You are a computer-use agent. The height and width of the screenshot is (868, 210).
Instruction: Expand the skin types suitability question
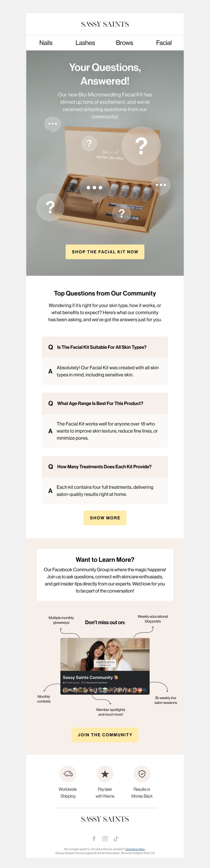(x=105, y=347)
